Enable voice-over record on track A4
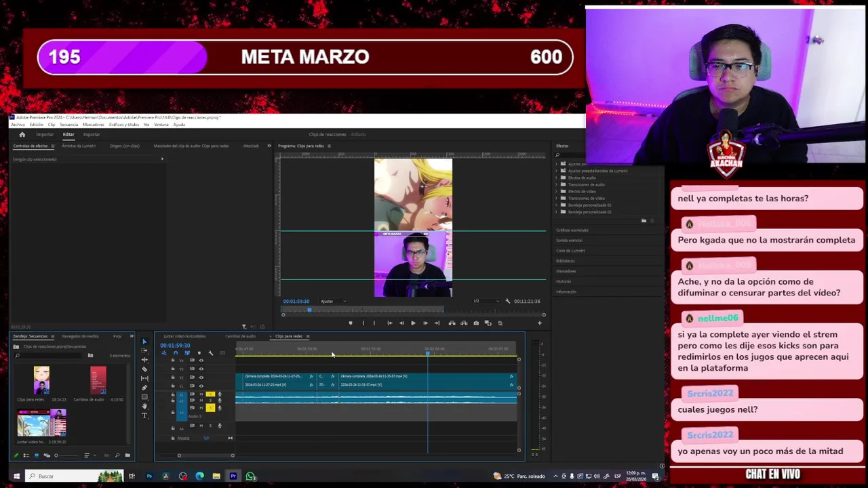 click(x=220, y=426)
